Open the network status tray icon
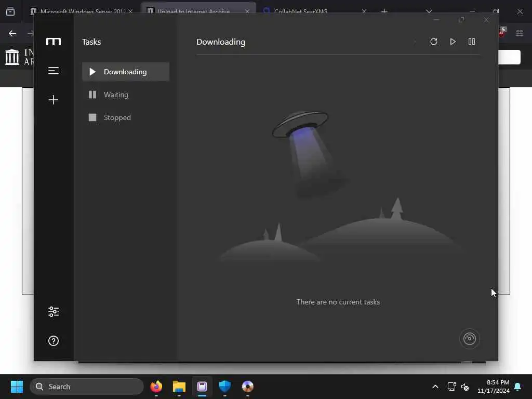This screenshot has height=399, width=532. [x=451, y=387]
